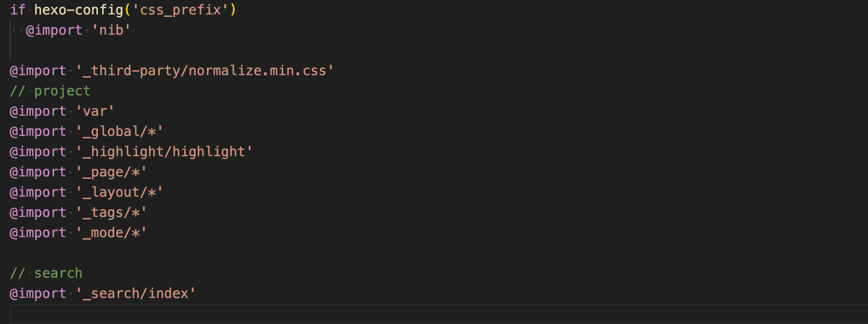Click the '_layout/*' import path
This screenshot has height=324, width=868.
[x=120, y=192]
